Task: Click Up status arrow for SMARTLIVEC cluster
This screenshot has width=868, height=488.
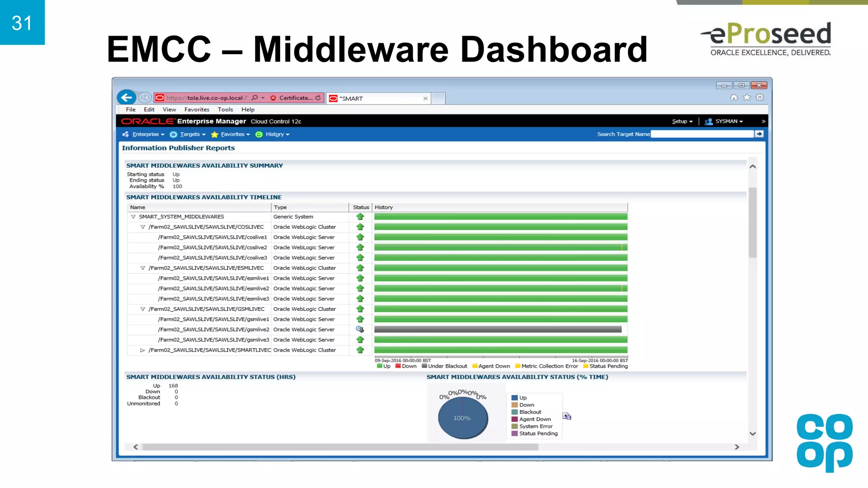Action: 360,350
